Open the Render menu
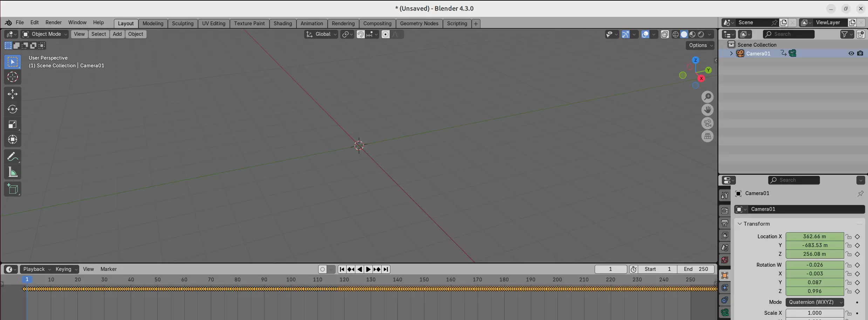 coord(54,22)
